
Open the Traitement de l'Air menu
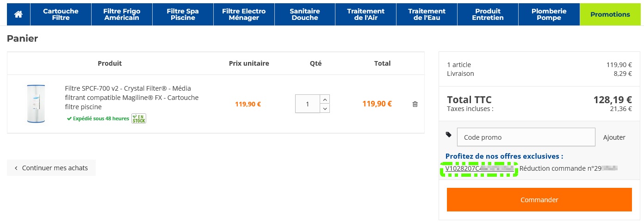(x=366, y=14)
